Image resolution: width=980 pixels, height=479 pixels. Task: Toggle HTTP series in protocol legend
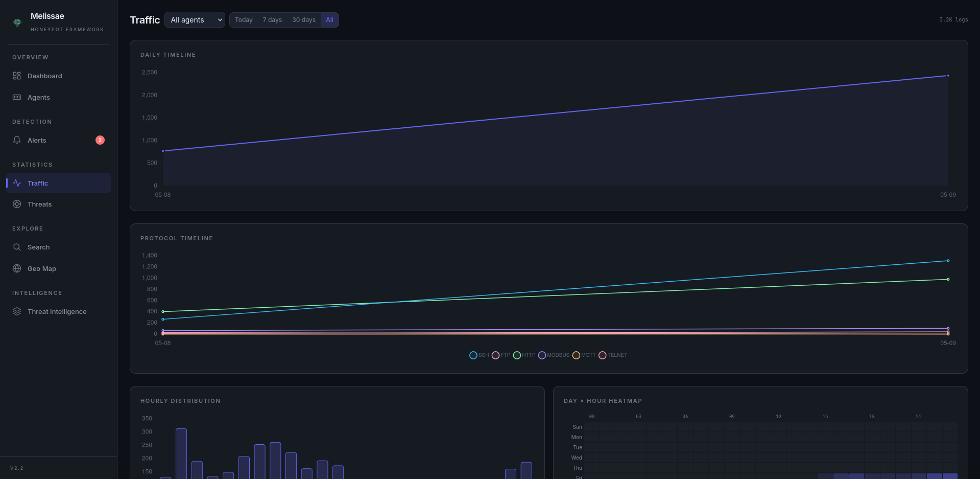[x=524, y=355]
